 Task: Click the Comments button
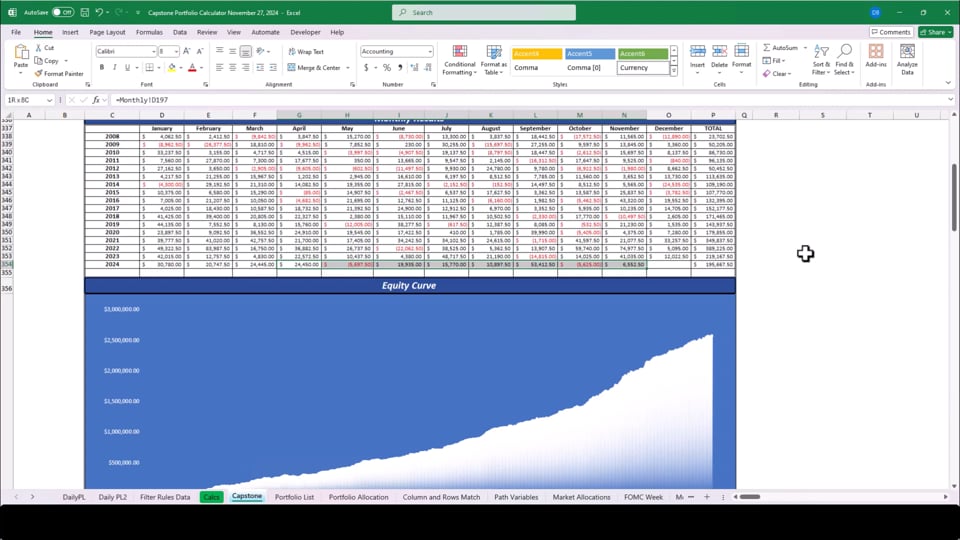tap(891, 32)
